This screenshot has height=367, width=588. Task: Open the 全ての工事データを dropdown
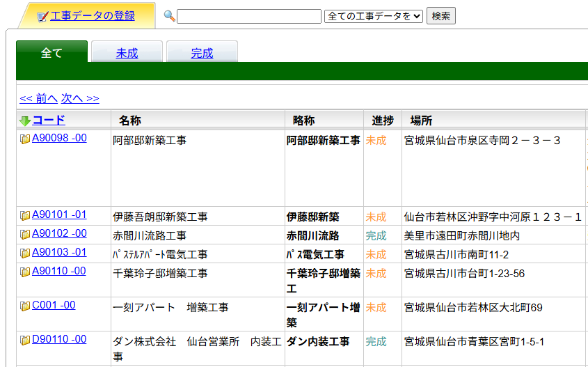click(374, 16)
